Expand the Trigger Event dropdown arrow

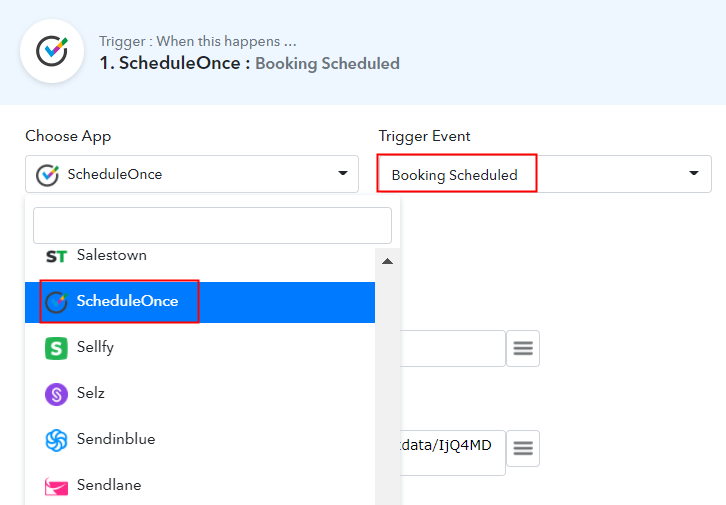coord(694,173)
